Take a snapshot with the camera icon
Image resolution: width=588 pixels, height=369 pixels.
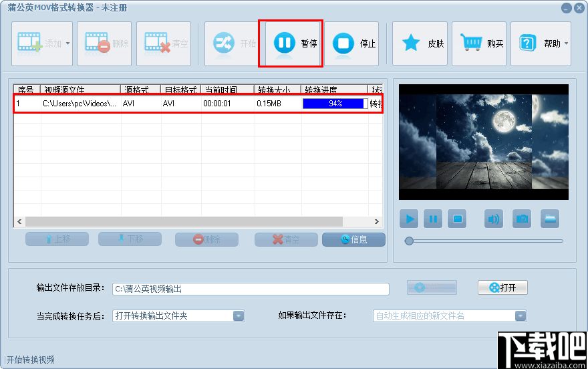522,219
